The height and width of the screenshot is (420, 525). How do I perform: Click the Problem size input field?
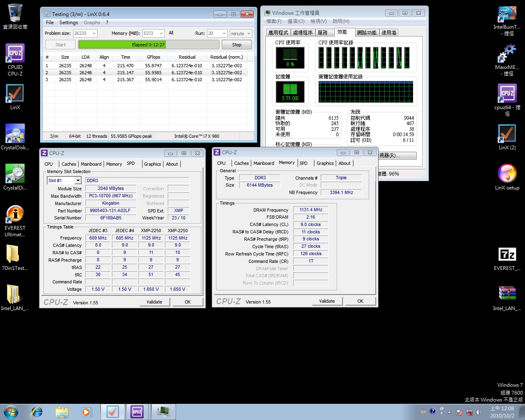(82, 33)
